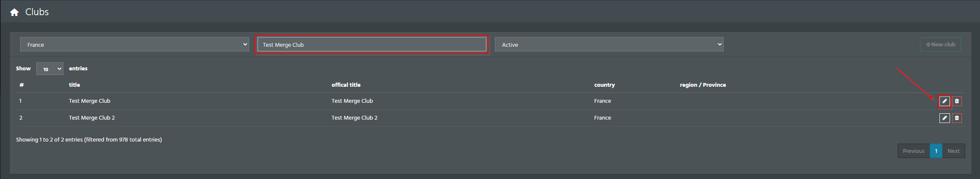The image size is (980, 179).
Task: Click the home icon beside Clubs
Action: click(x=14, y=12)
